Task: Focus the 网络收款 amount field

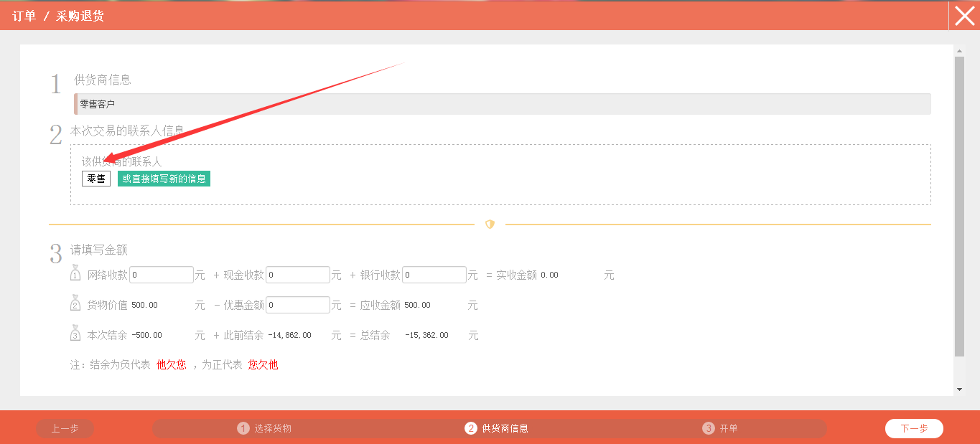Action: 162,275
